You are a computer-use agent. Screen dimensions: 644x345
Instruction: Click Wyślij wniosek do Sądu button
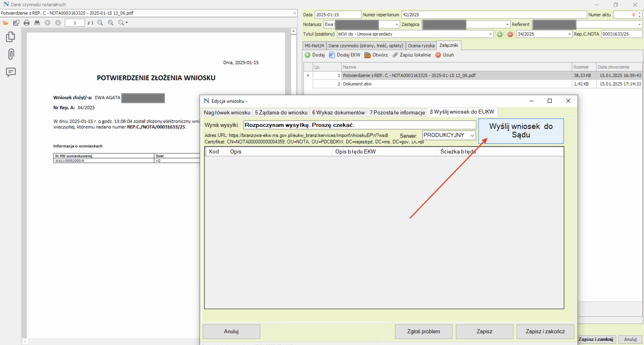coord(521,131)
